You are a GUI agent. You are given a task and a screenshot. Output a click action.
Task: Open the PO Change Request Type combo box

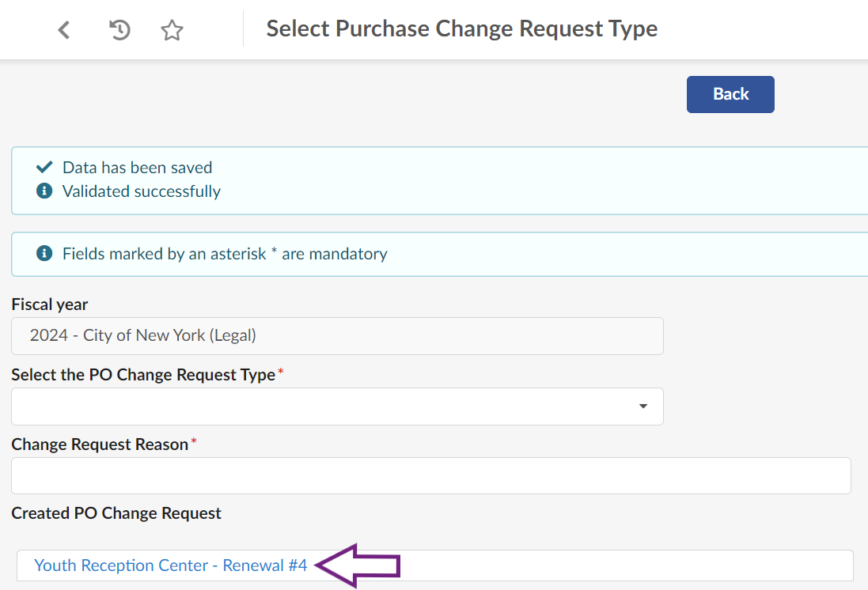pos(324,407)
